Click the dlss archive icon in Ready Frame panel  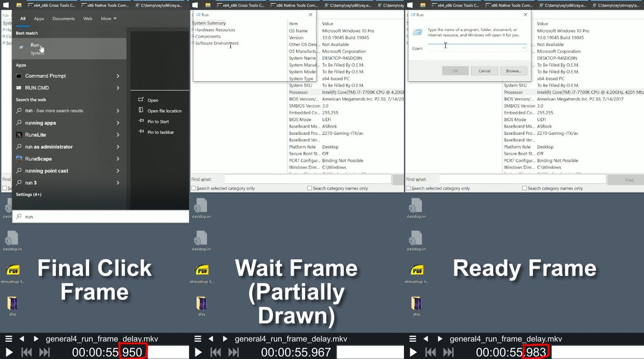(x=416, y=304)
